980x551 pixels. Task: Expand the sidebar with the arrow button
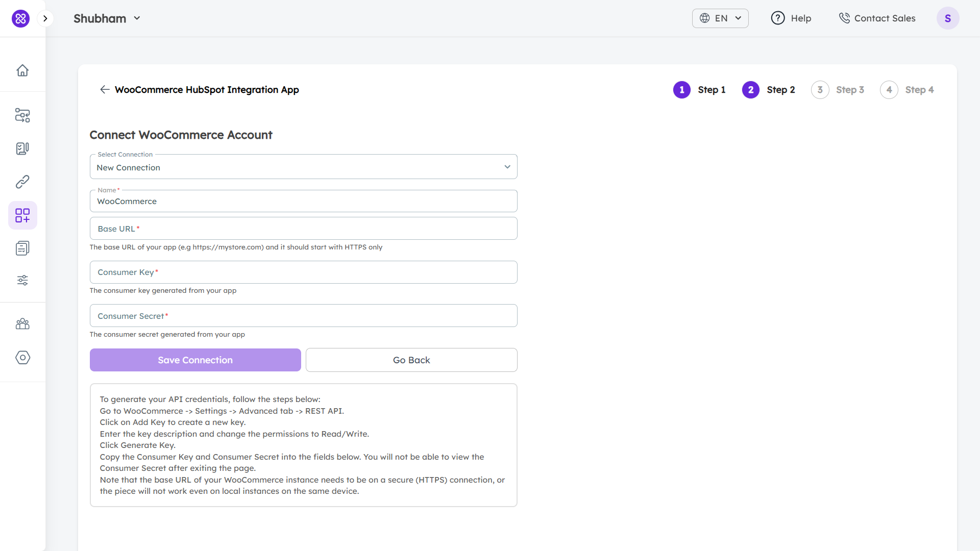pyautogui.click(x=45, y=18)
